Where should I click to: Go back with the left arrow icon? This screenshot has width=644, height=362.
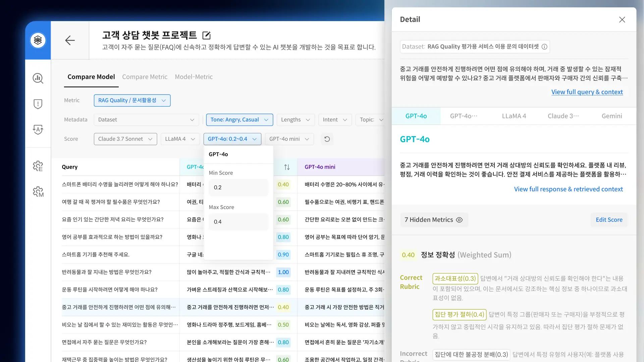(x=70, y=40)
